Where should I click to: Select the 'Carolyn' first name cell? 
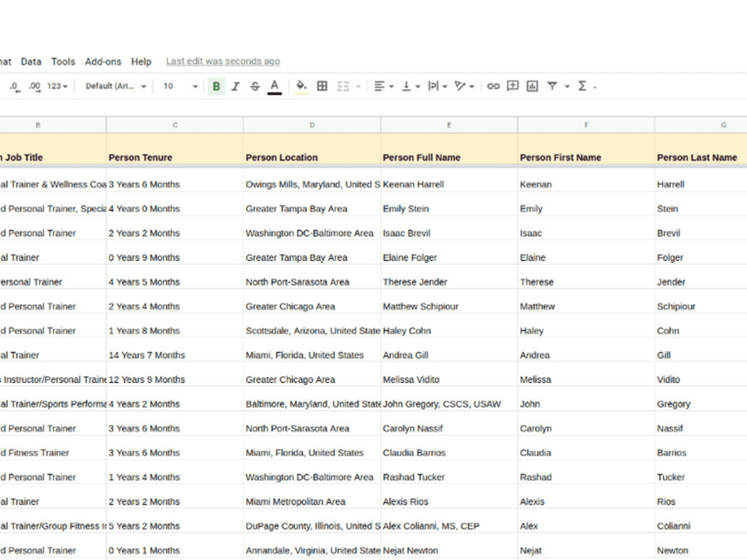point(586,424)
